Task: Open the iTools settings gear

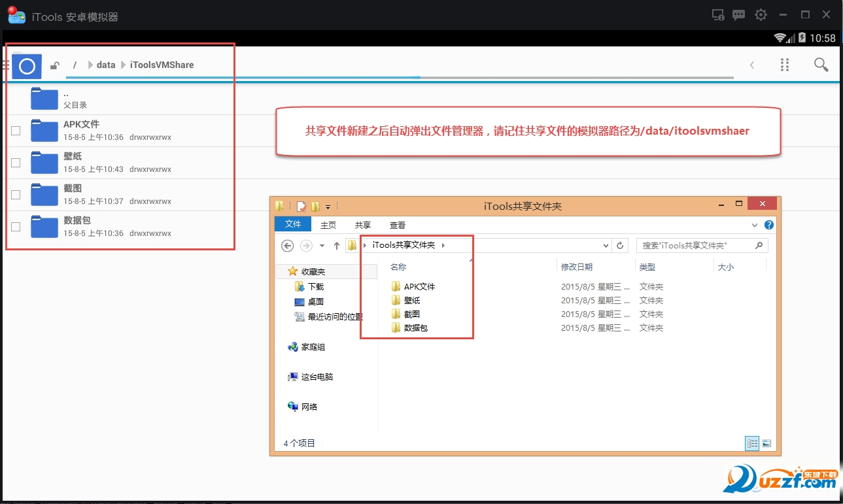Action: 761,15
